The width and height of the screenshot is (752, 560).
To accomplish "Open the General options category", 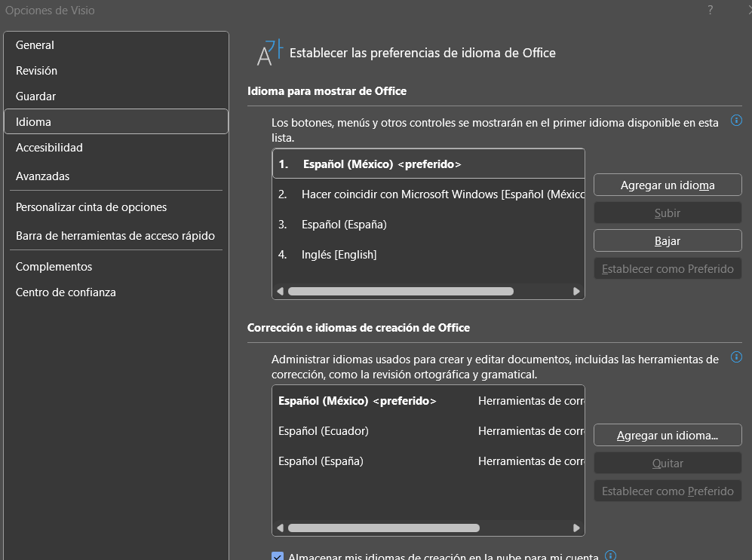I will [115, 45].
